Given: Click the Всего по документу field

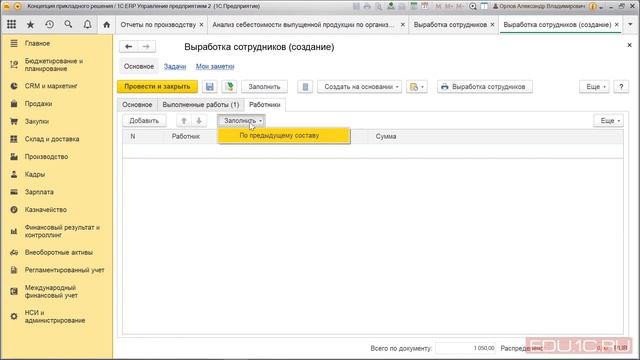Looking at the screenshot, I should 466,348.
